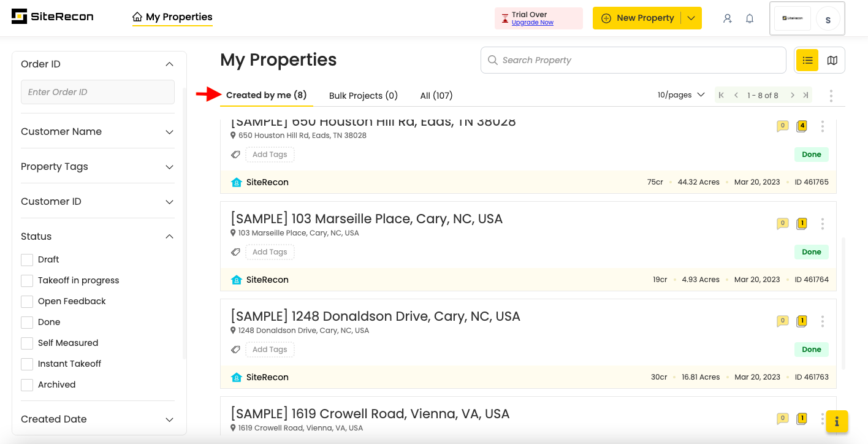Check the Draft status checkbox

(x=27, y=260)
